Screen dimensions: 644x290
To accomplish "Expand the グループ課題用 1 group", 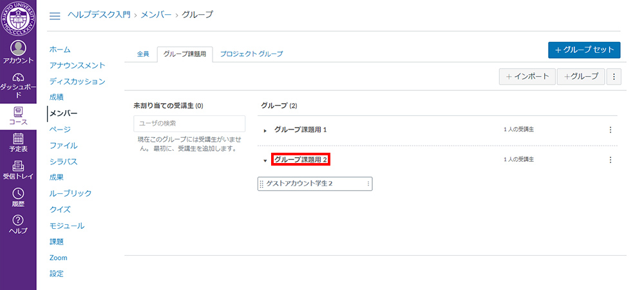I will (265, 130).
